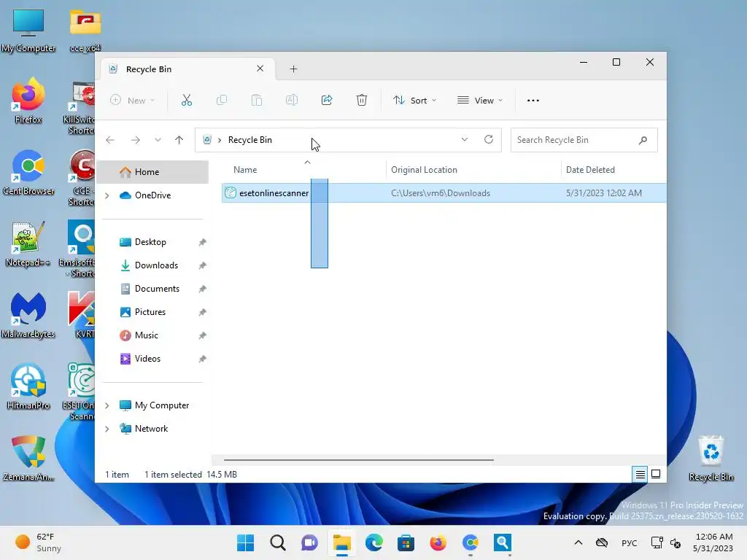Open taskbar clock and date

(713, 542)
